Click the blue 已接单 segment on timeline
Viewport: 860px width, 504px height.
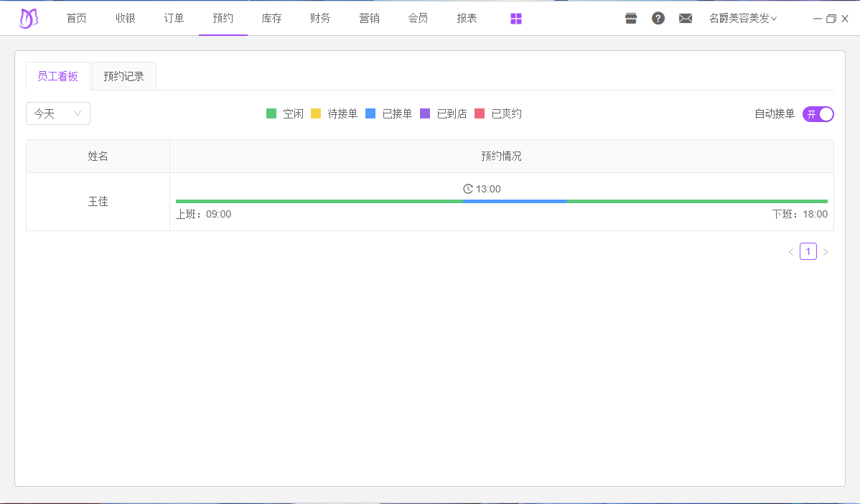click(515, 201)
